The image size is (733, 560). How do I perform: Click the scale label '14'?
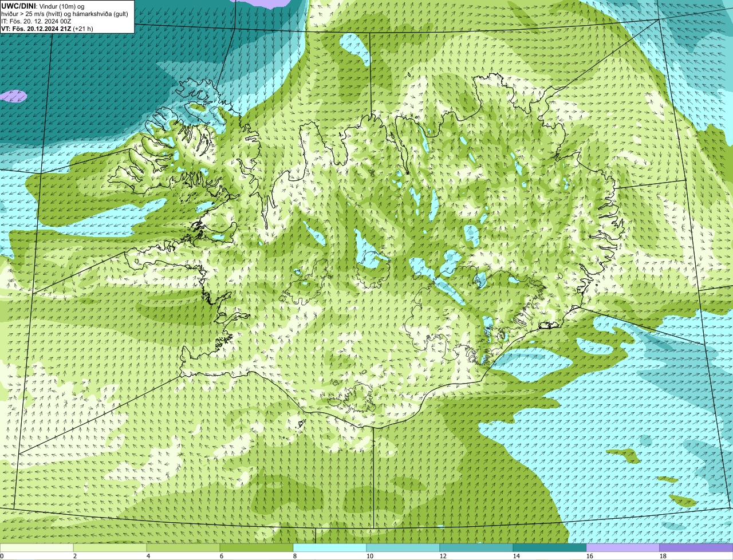[x=517, y=556]
